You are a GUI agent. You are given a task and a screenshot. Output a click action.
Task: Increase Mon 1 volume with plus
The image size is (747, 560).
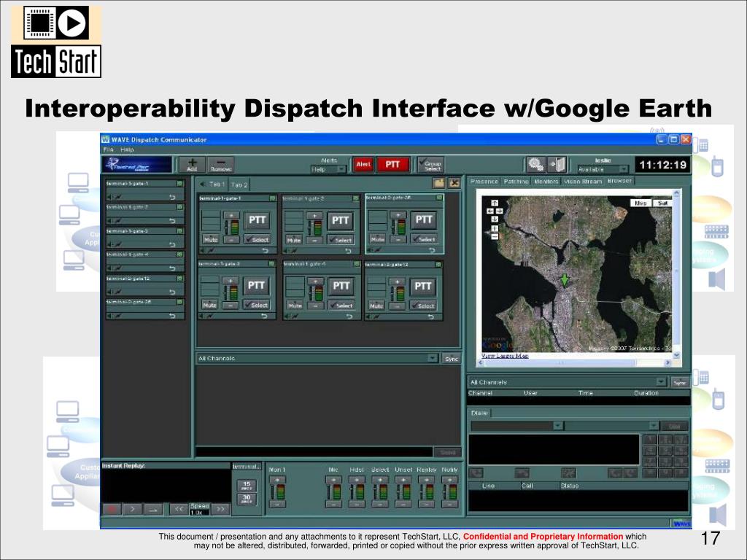click(277, 480)
